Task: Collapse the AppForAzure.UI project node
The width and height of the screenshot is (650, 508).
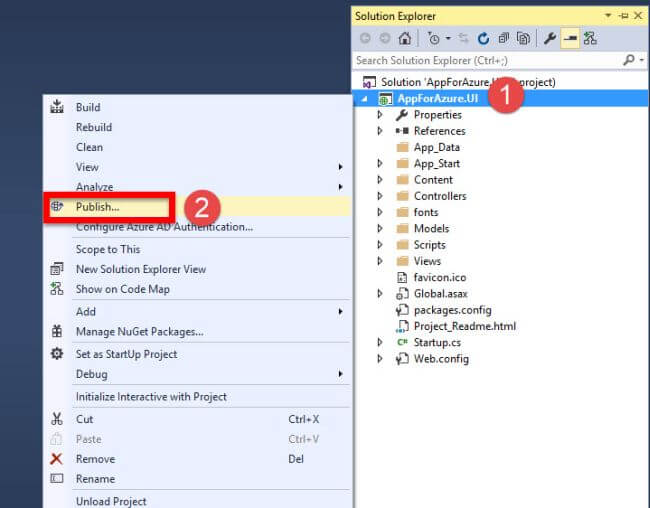Action: [x=364, y=99]
